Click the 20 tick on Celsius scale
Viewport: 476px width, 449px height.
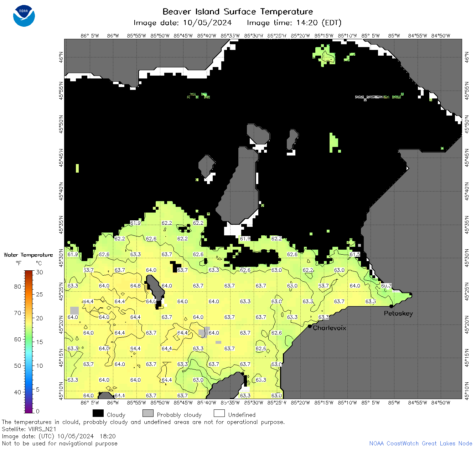[x=40, y=318]
